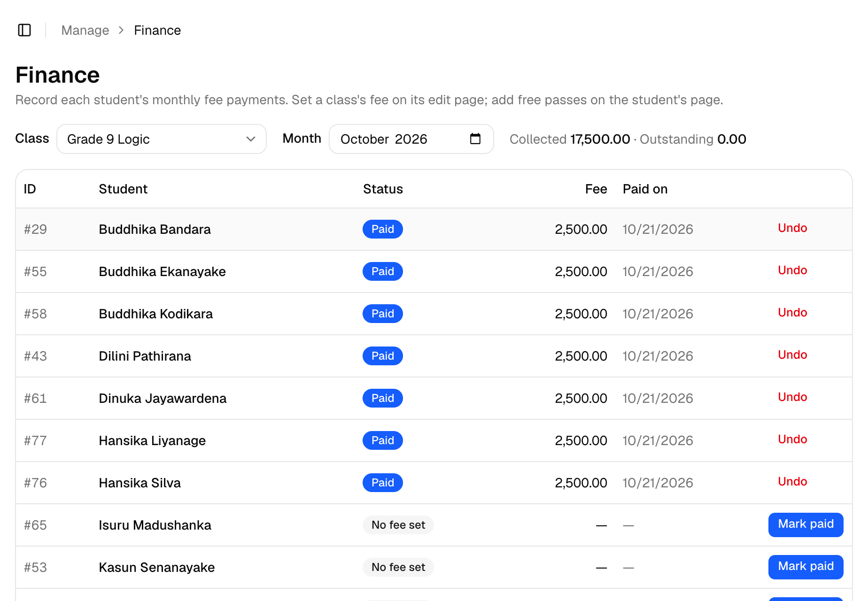Undo payment for Buddhika Ekanayake
The image size is (868, 601).
point(792,270)
